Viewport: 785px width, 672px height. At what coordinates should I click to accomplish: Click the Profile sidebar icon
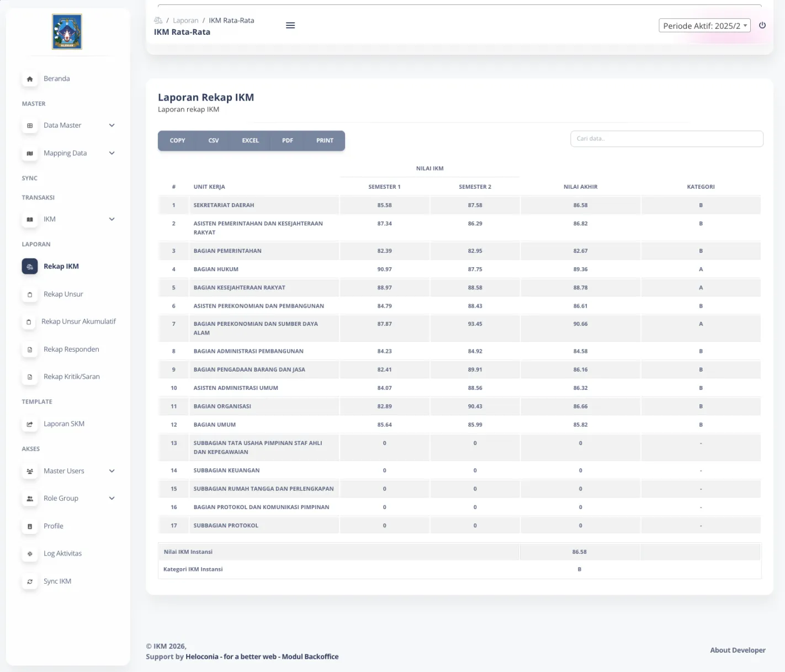click(30, 526)
